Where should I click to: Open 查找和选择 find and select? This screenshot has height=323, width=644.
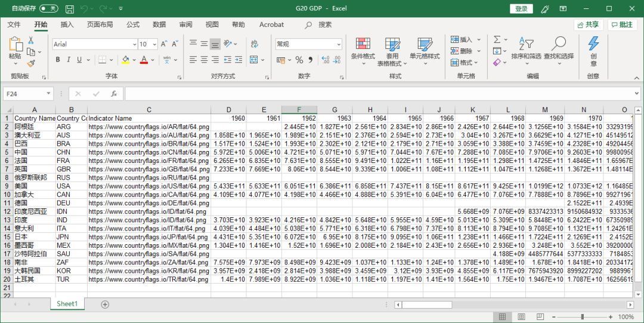[x=559, y=50]
